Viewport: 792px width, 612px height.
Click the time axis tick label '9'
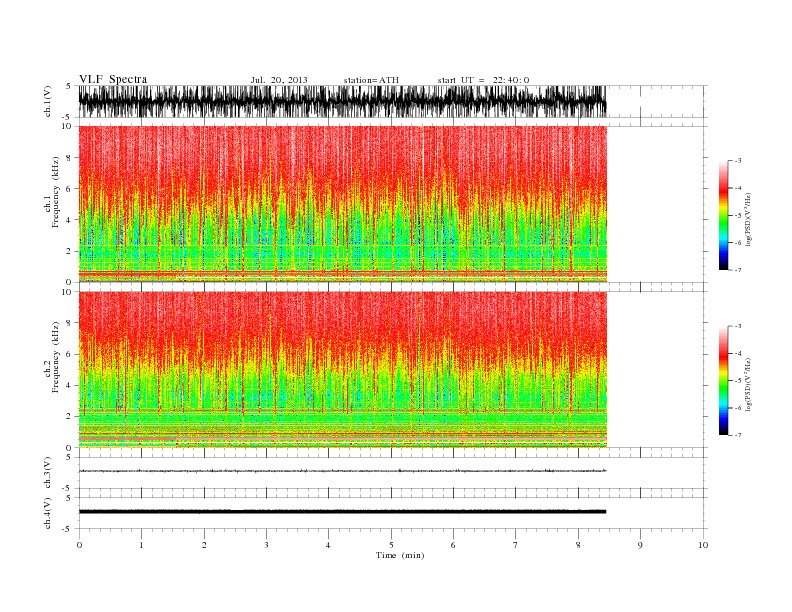point(640,545)
